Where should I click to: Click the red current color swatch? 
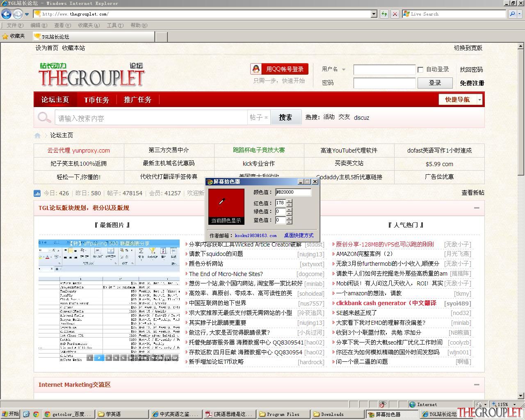[226, 203]
